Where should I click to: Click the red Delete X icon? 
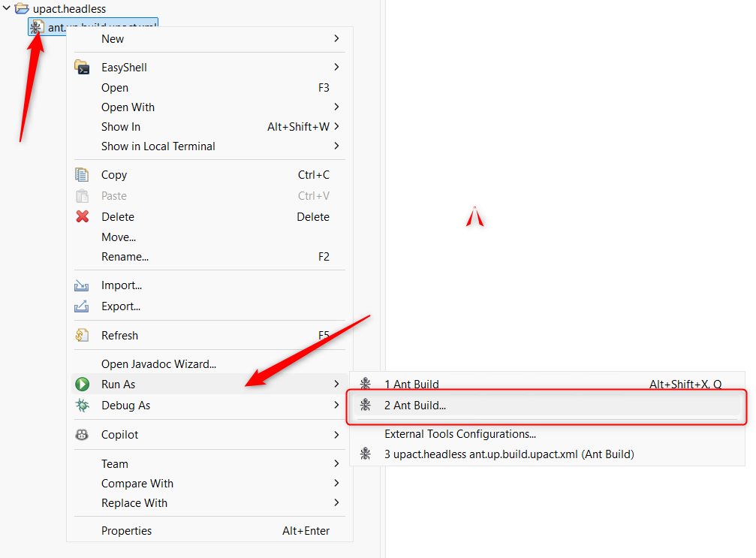coord(82,217)
